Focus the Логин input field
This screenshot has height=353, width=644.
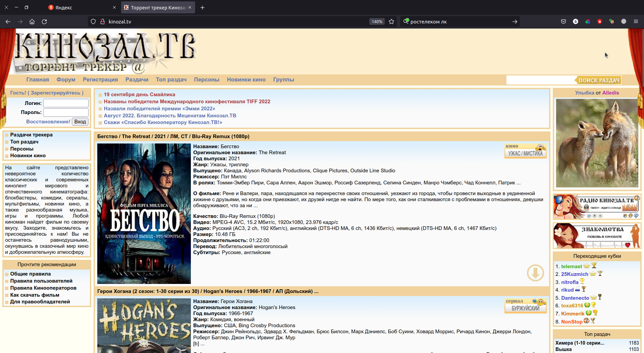(66, 103)
